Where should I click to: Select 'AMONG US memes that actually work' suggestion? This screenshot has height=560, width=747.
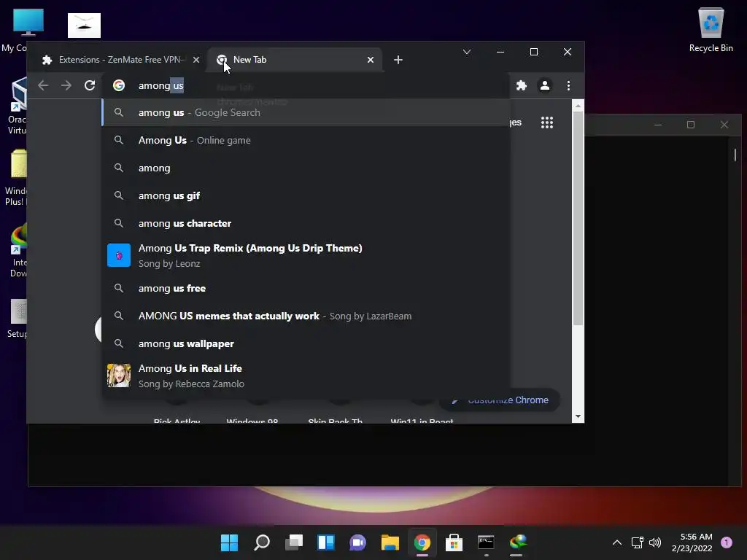click(306, 316)
